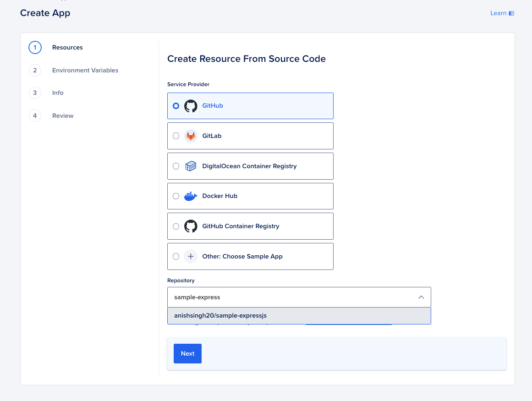Click the GitHub provider label text

click(213, 105)
